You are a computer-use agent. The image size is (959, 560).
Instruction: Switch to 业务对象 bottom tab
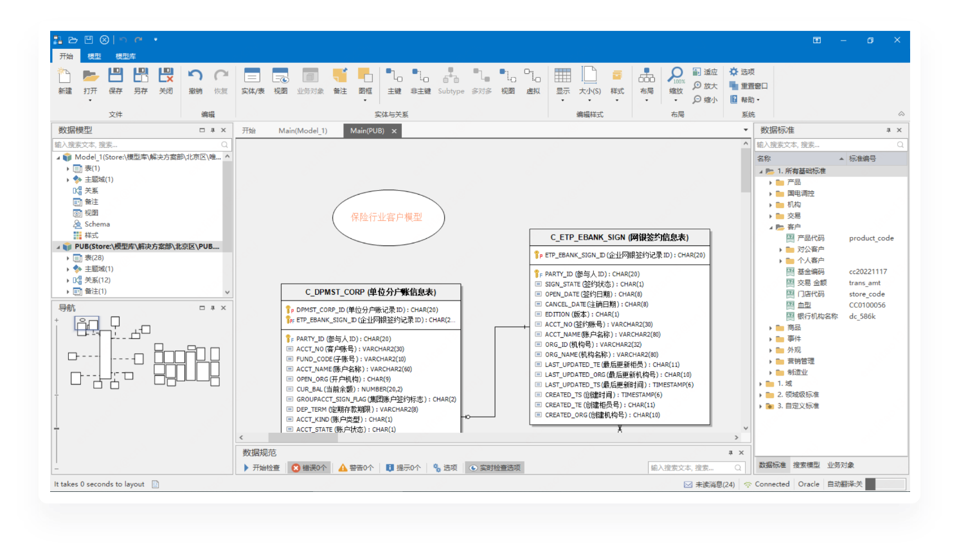click(x=841, y=465)
